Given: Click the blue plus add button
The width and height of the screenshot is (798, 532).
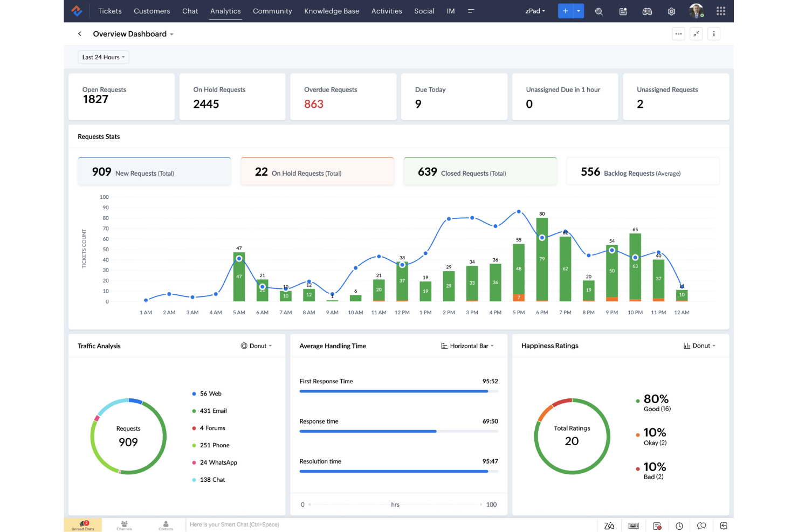Looking at the screenshot, I should pos(565,11).
